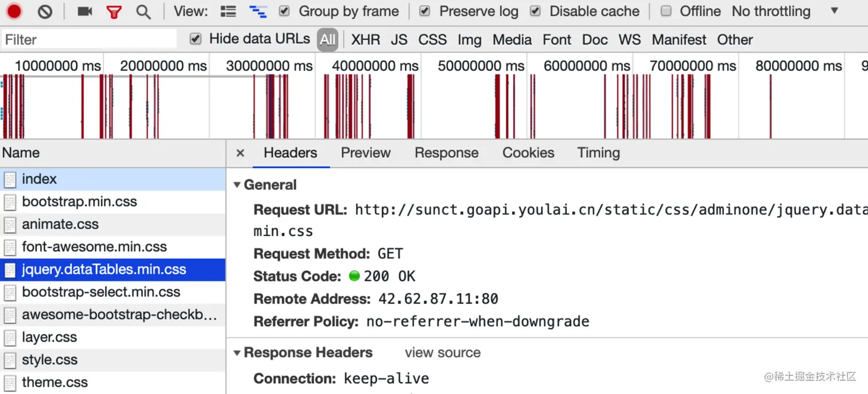
Task: Filter requests by Media
Action: point(512,40)
